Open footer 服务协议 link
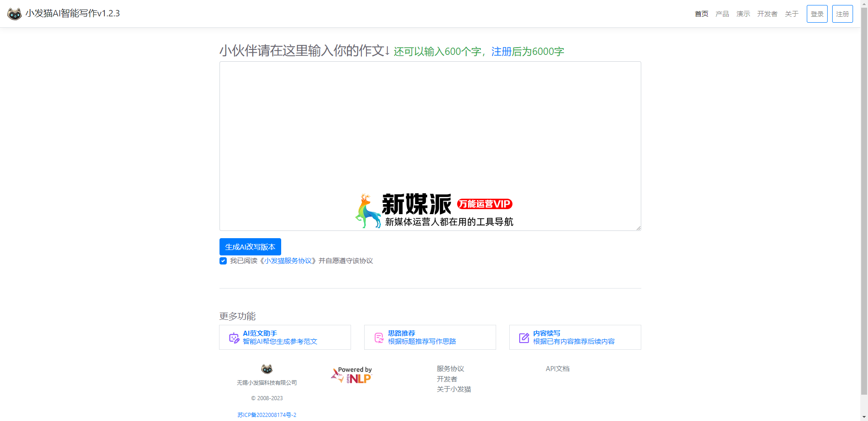Screen dimensions: 868x421 pos(450,369)
